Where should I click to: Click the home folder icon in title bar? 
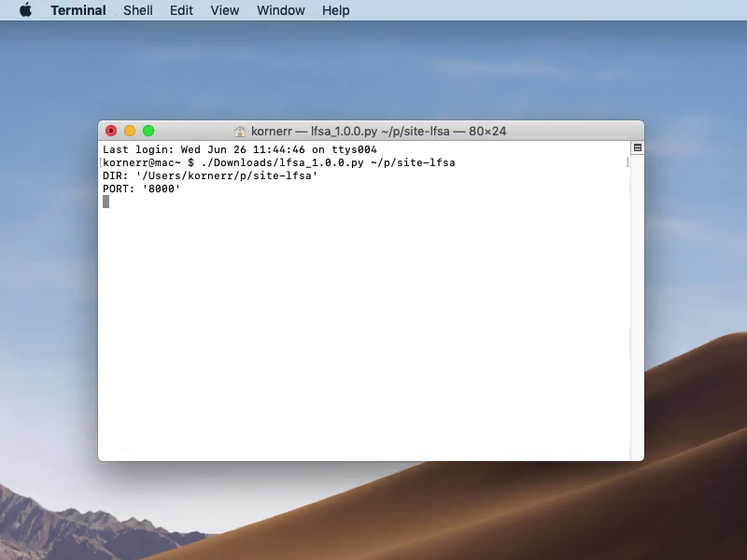tap(240, 132)
